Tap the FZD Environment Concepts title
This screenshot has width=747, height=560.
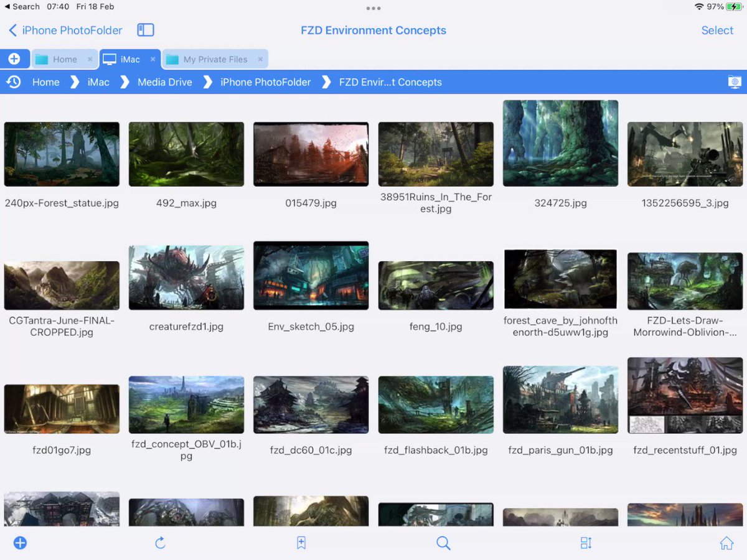(x=374, y=30)
